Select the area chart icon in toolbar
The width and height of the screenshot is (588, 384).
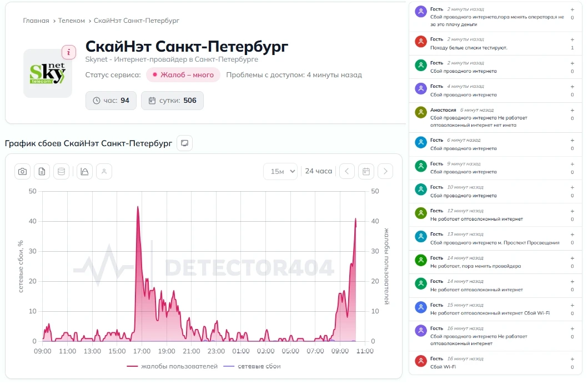click(x=85, y=172)
